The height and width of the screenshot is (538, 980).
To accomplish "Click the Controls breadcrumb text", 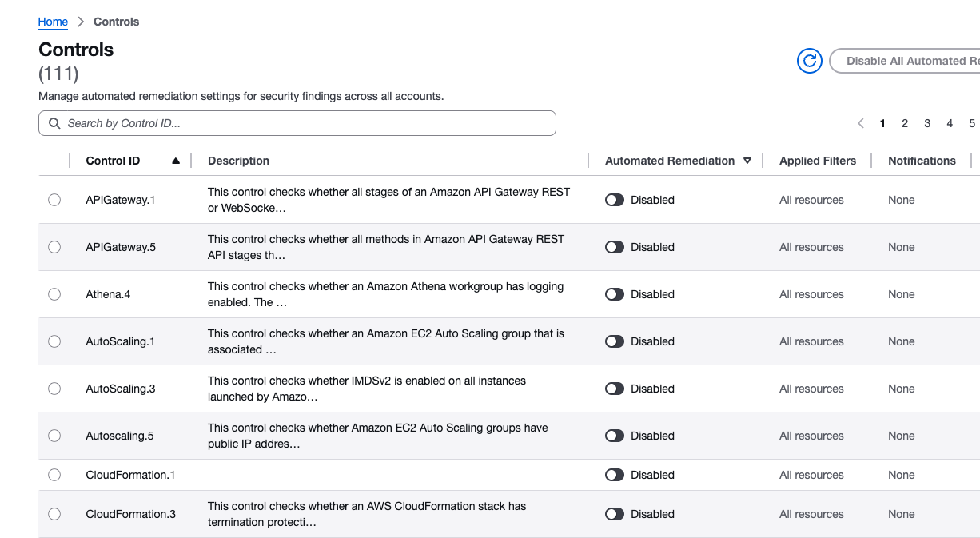I will (117, 22).
